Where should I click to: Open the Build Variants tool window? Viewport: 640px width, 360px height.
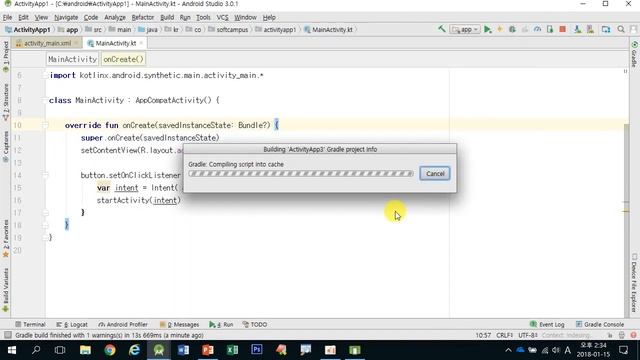click(x=5, y=290)
